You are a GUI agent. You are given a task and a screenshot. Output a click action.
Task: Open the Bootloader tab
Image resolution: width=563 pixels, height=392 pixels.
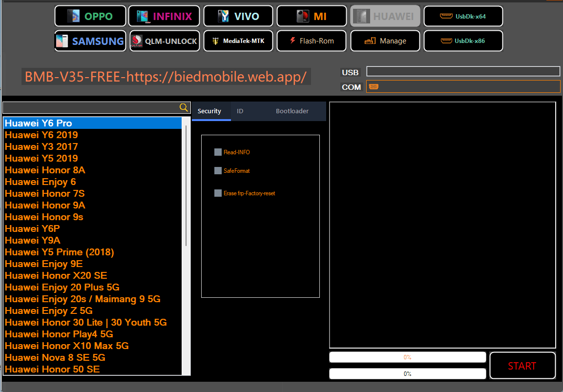click(292, 111)
